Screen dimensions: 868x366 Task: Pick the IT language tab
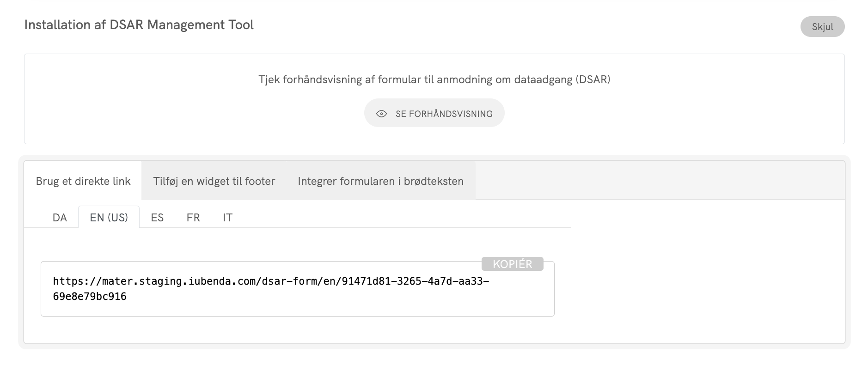(x=227, y=218)
